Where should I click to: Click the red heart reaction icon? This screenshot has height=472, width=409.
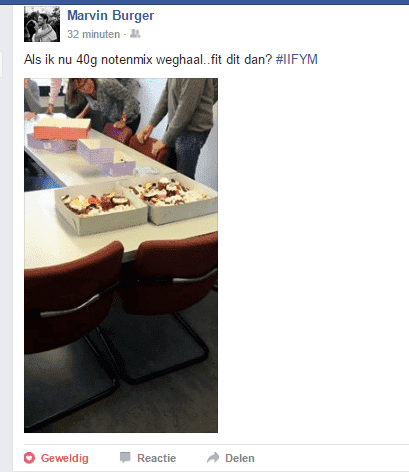click(29, 458)
